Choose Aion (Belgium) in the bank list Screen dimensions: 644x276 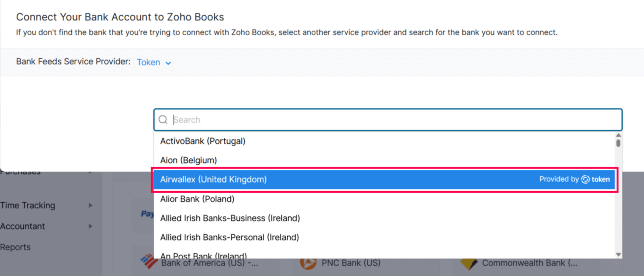[189, 160]
